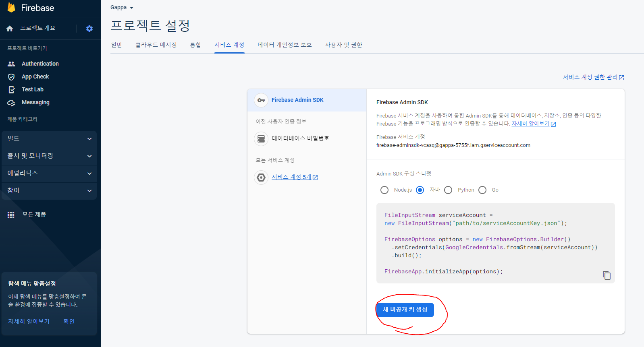Open the 서비스 계정 5개 link

pos(291,177)
